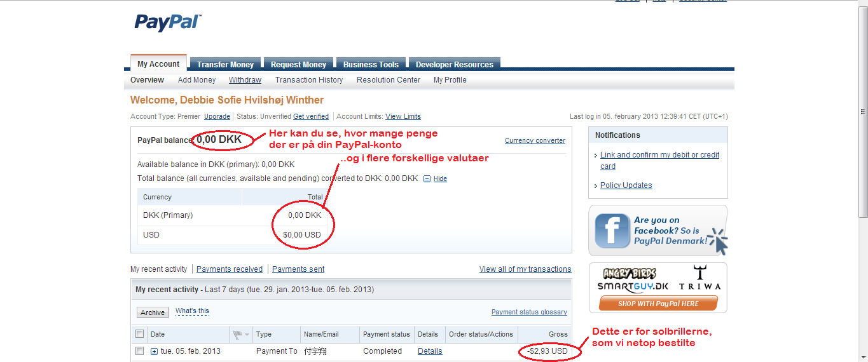This screenshot has width=868, height=362.
Task: Open the Transfer Money tab
Action: pyautogui.click(x=225, y=64)
